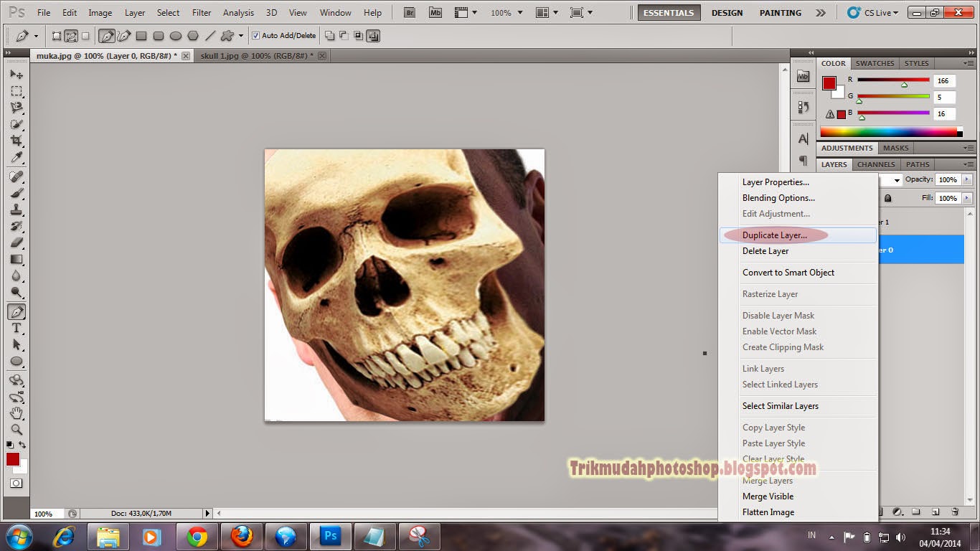Select the Brush tool
Image resolution: width=980 pixels, height=551 pixels.
coord(17,193)
